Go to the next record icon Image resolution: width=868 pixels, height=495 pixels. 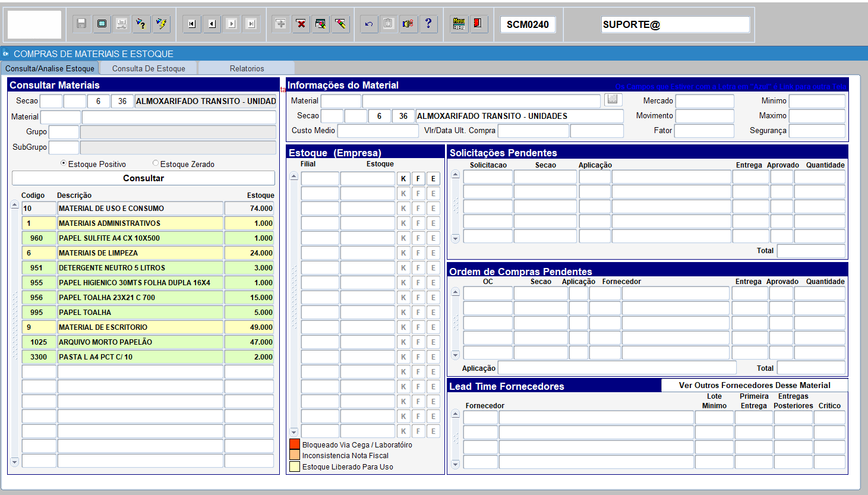[232, 24]
